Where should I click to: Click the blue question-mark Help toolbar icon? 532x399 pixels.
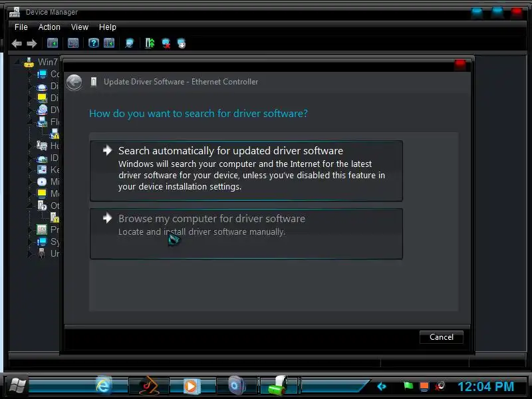point(94,43)
